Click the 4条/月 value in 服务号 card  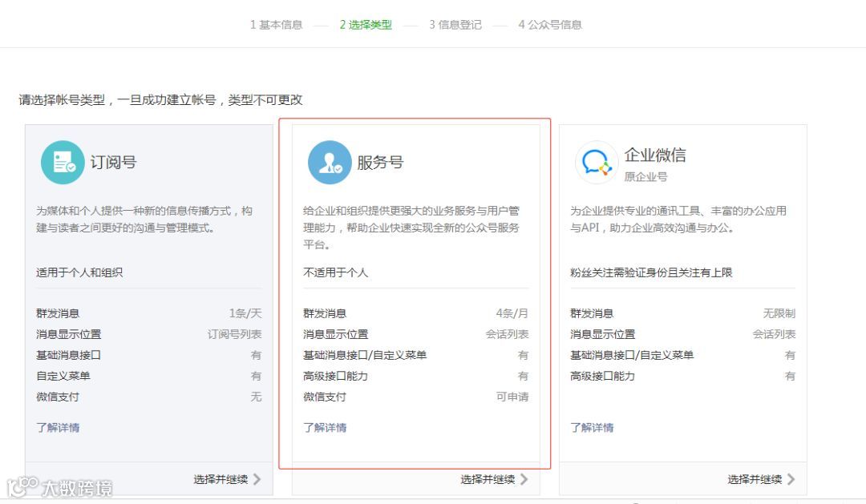(512, 313)
